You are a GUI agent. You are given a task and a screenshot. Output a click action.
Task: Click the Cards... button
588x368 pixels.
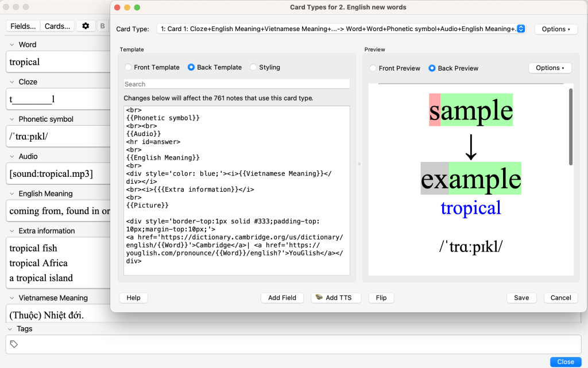pyautogui.click(x=57, y=26)
